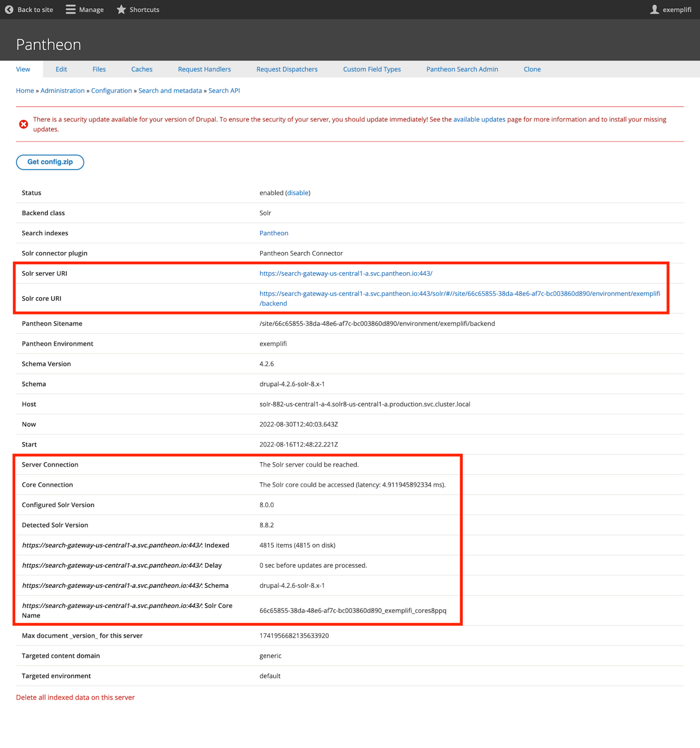
Task: Click the Get config.zip button
Action: (x=50, y=162)
